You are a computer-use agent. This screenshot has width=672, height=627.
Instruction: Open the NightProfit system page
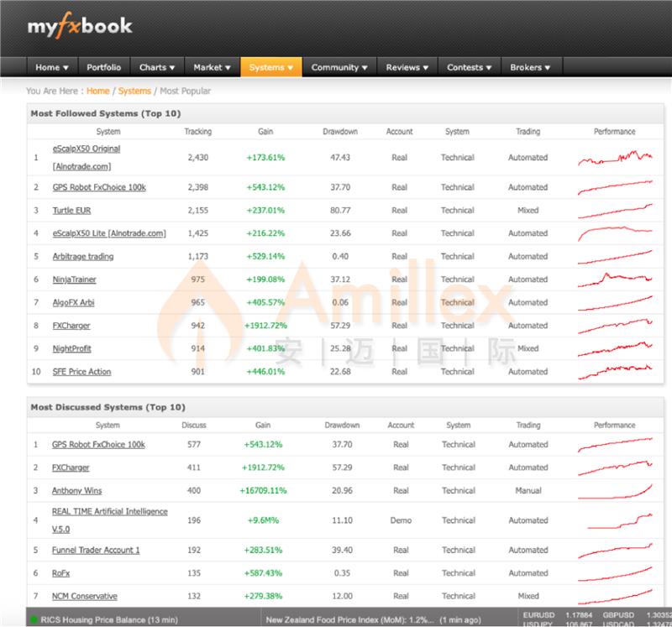click(71, 348)
